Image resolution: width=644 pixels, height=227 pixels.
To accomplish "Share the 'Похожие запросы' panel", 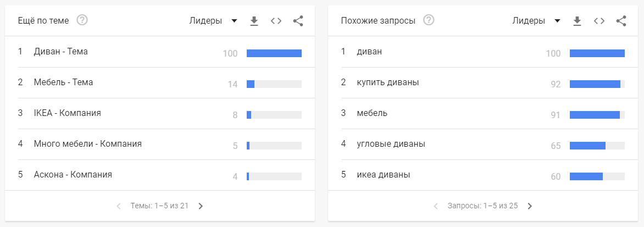I will (621, 21).
